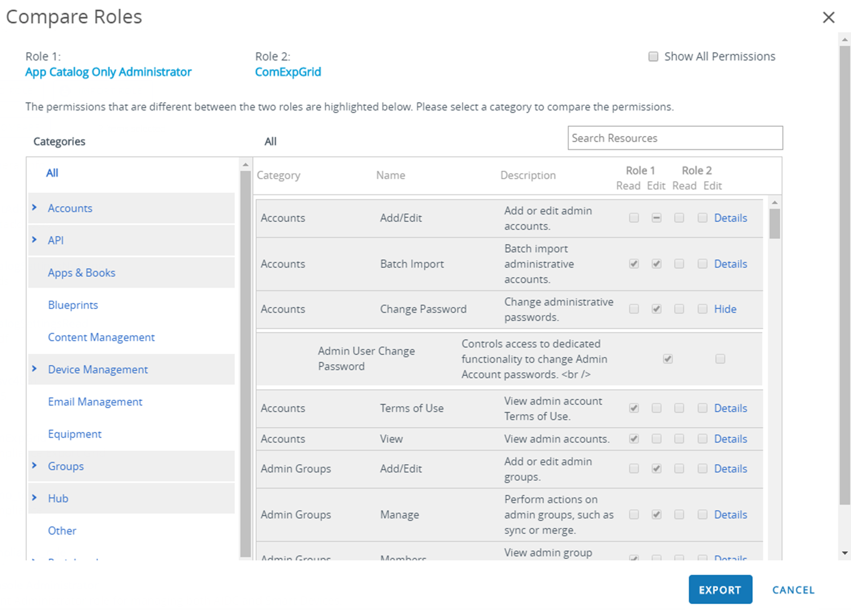This screenshot has width=851, height=616.
Task: Click the Details link for Batch Import
Action: click(731, 263)
